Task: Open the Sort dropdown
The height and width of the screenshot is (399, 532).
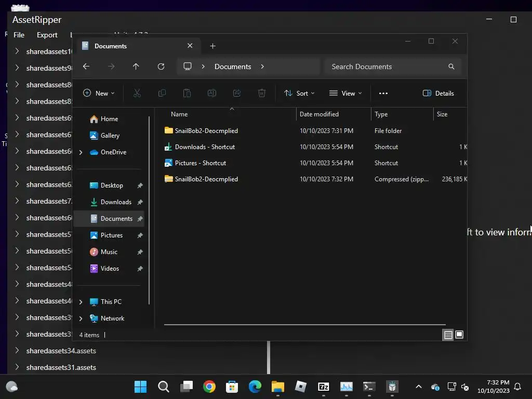Action: click(x=299, y=94)
